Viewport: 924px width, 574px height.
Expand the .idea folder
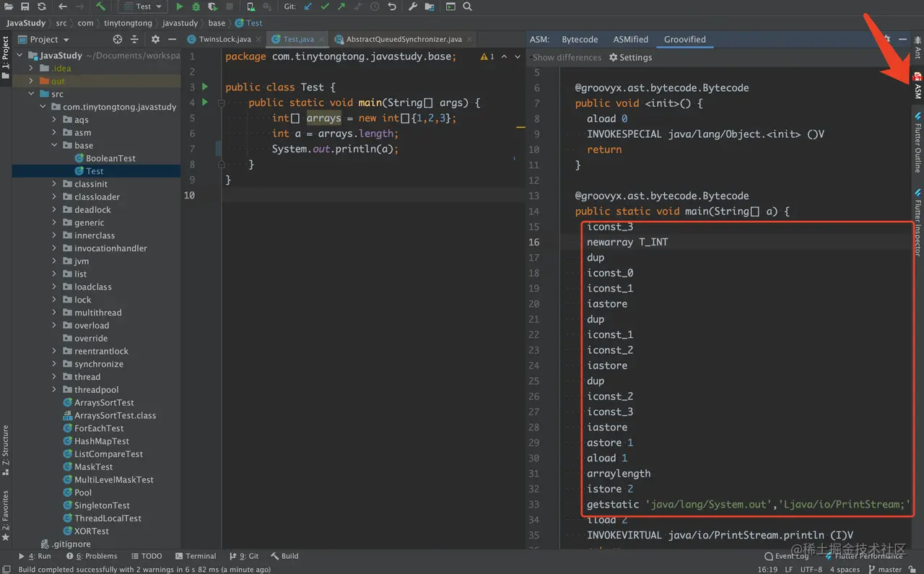pyautogui.click(x=32, y=69)
